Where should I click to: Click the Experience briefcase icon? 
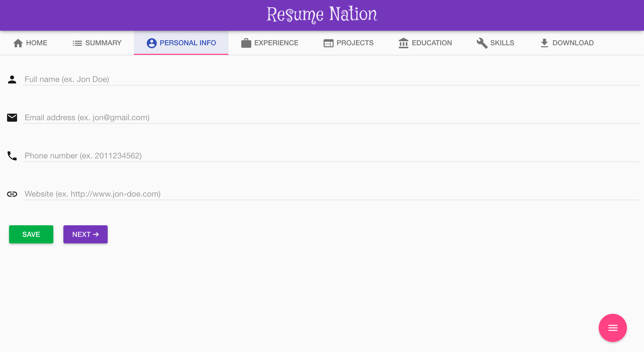pos(246,43)
